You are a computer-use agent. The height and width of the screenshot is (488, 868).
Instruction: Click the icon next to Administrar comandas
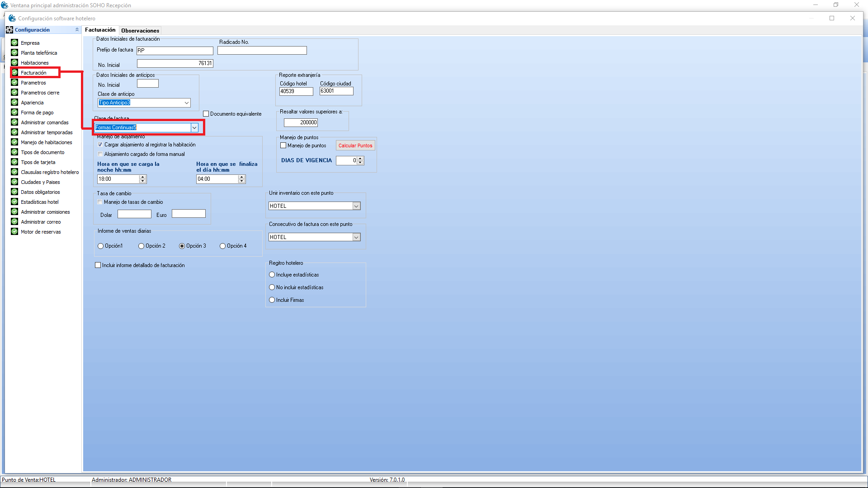pyautogui.click(x=14, y=122)
